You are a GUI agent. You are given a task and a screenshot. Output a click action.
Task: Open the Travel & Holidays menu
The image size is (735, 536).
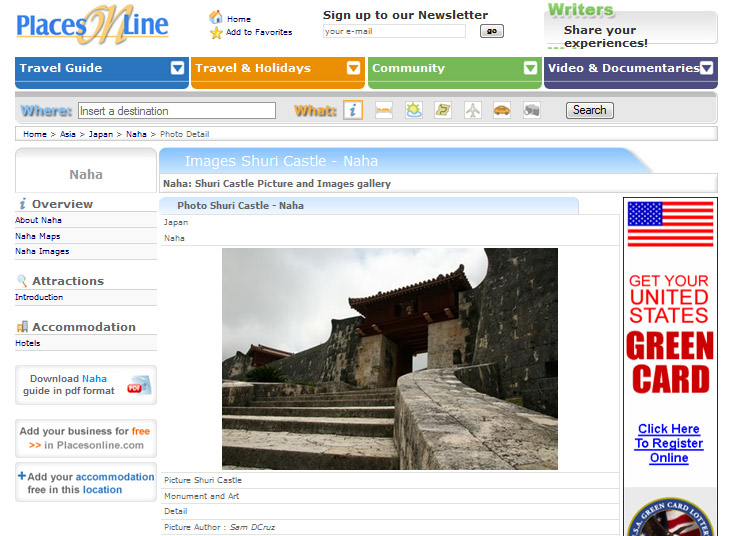[x=278, y=73]
